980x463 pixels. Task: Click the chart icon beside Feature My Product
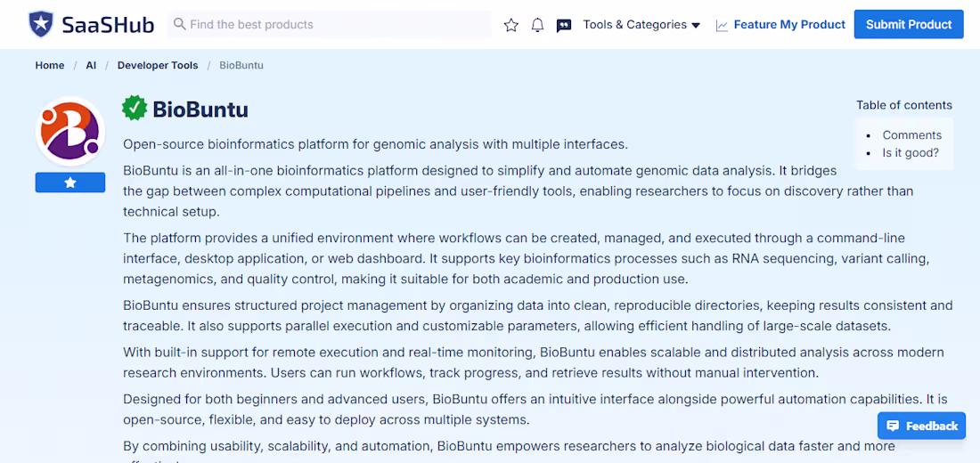722,26
